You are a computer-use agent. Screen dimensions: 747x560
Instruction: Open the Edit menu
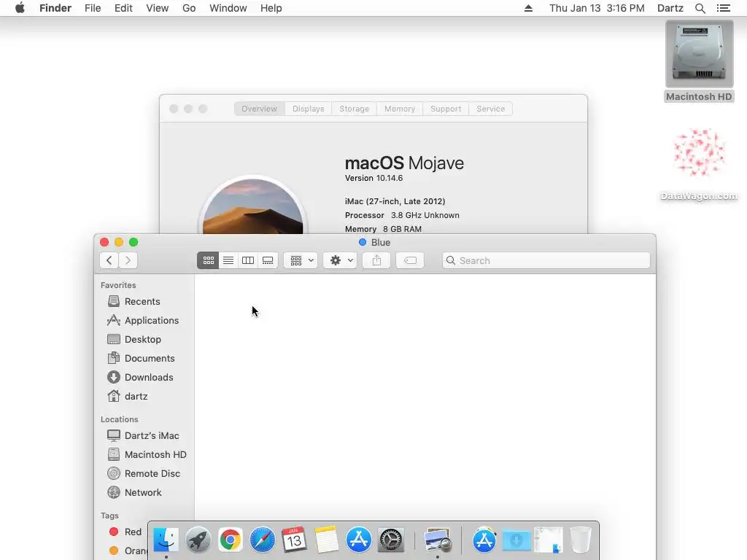(x=123, y=8)
